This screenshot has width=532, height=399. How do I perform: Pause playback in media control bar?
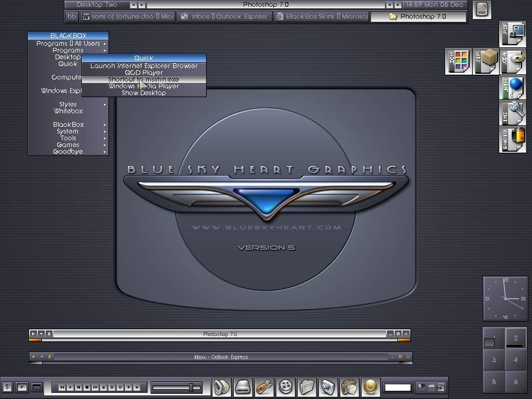coord(78,387)
